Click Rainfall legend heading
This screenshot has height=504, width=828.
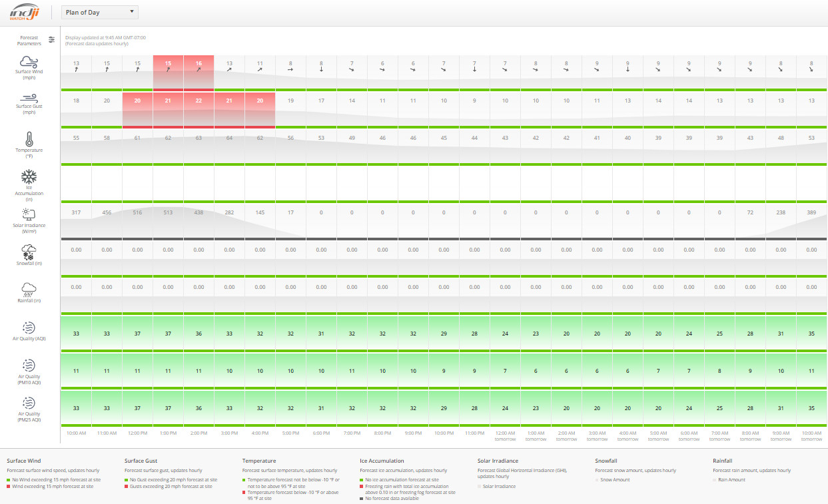[723, 461]
